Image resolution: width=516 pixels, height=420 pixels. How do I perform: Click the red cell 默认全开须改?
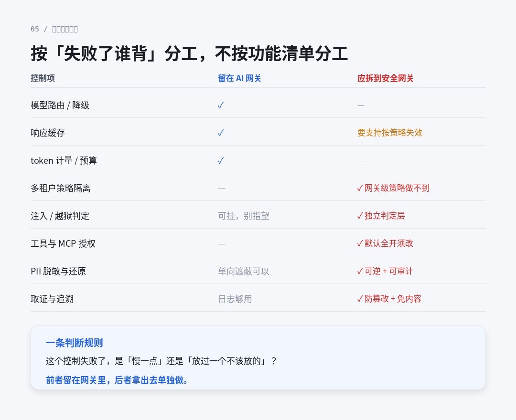click(x=386, y=243)
